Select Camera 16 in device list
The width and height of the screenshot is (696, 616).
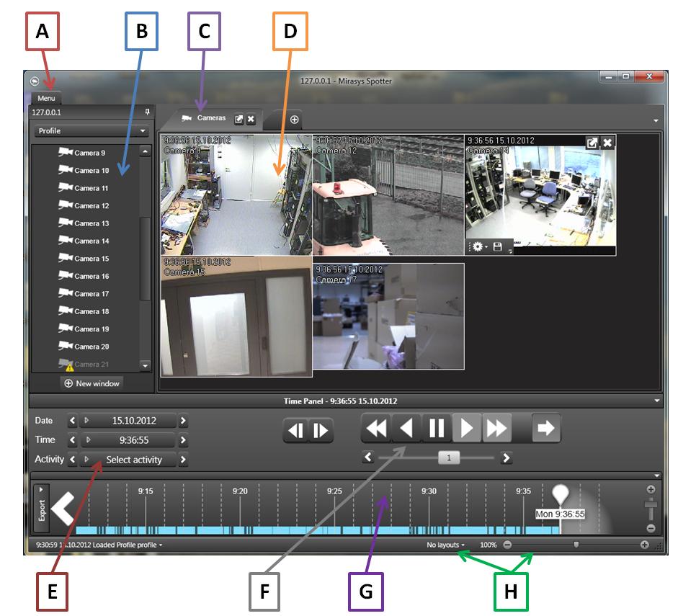(84, 276)
